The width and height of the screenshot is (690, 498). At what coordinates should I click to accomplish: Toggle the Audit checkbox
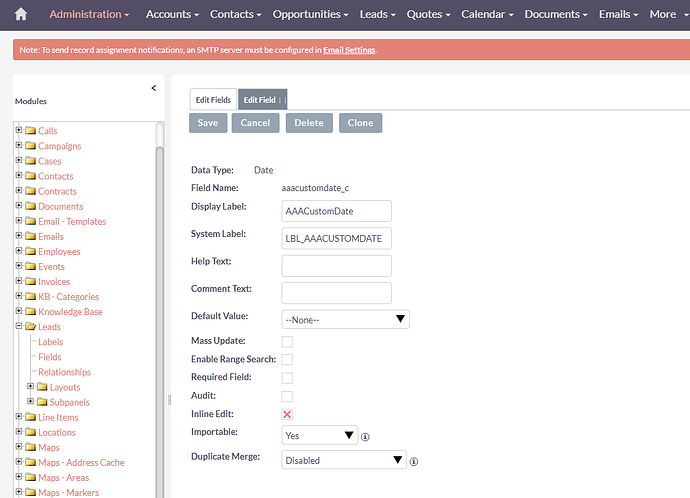click(x=287, y=396)
